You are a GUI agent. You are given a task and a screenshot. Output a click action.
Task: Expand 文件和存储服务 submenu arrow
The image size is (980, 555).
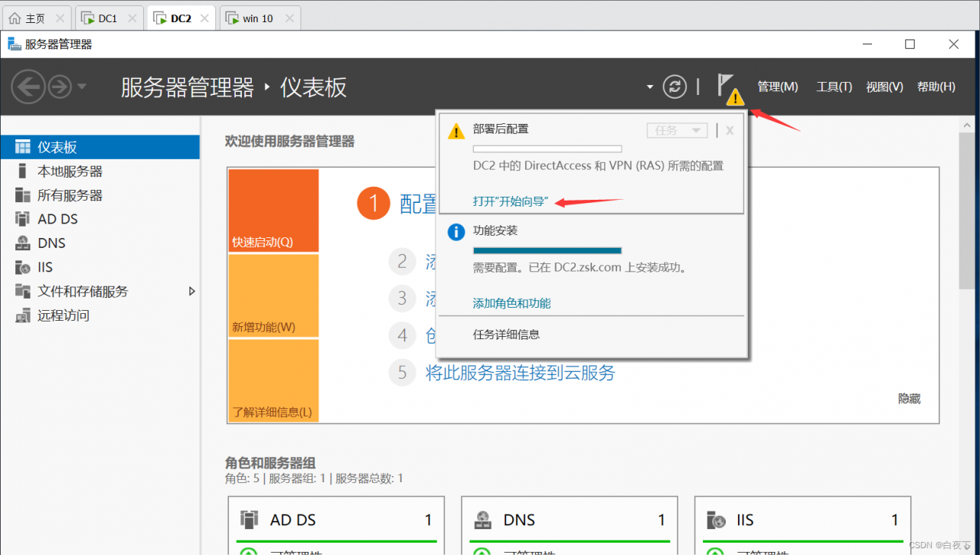pos(191,291)
